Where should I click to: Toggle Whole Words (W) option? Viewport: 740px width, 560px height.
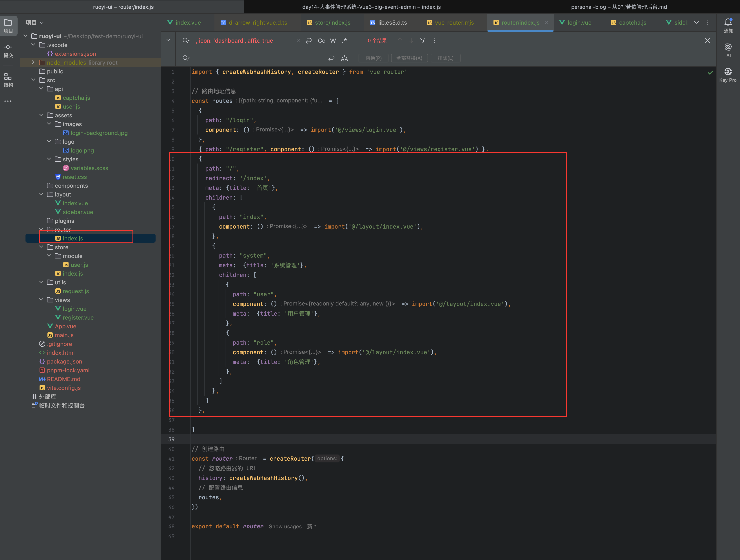tap(333, 40)
